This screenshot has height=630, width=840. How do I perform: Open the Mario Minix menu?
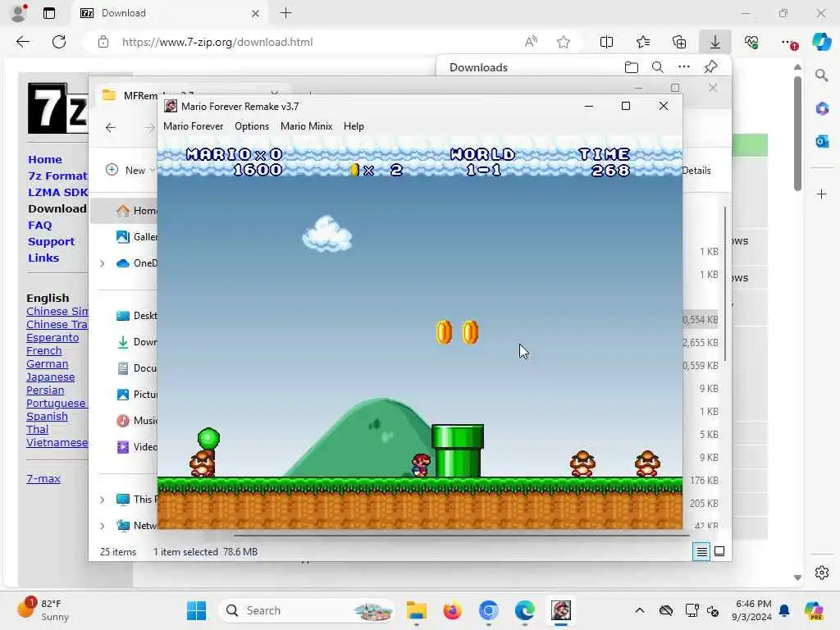click(x=307, y=126)
